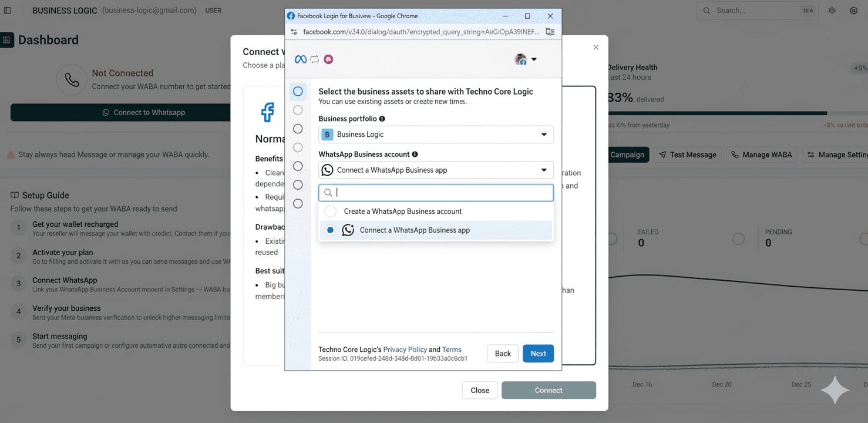The width and height of the screenshot is (868, 423).
Task: Click the warning triangle icon before Stay always
Action: click(11, 155)
